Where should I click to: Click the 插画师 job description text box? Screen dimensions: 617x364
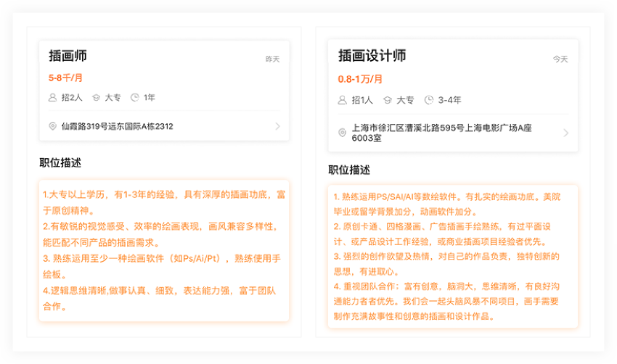pos(164,250)
